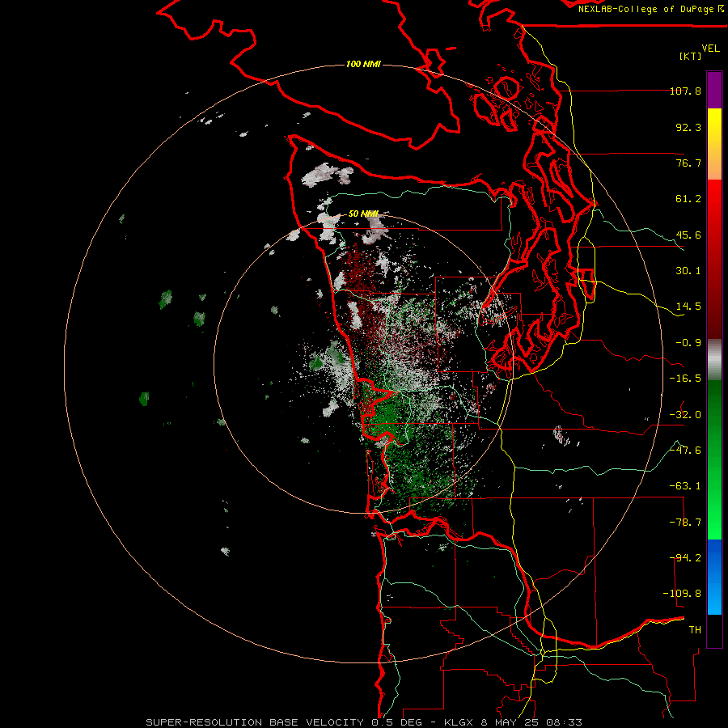Click the TH threshold label
Screen dimensions: 728x728
click(695, 630)
